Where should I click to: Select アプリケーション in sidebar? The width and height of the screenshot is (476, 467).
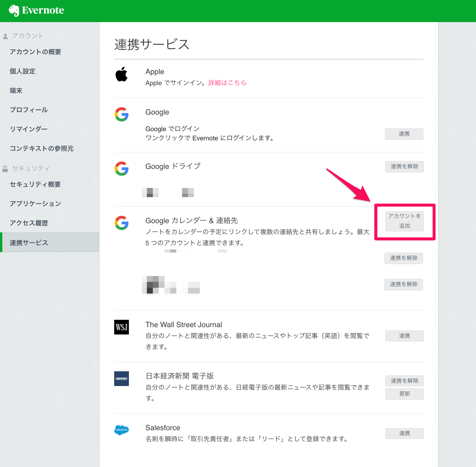point(35,204)
